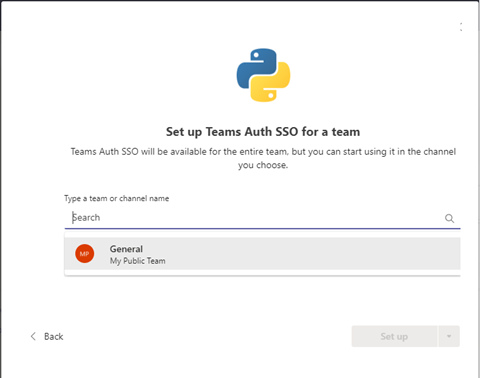Go Back to previous step
The image size is (480, 378).
47,336
